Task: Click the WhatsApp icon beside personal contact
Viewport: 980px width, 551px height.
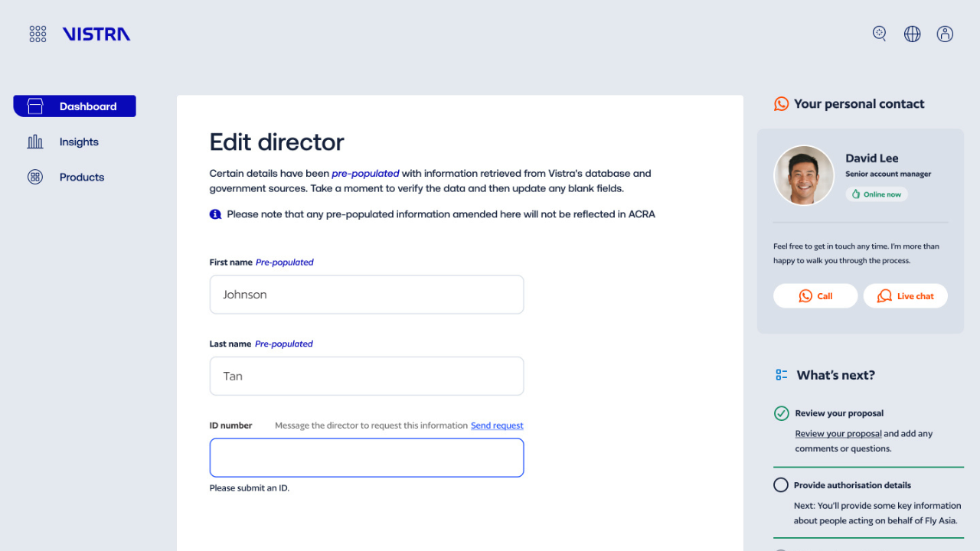Action: click(781, 104)
